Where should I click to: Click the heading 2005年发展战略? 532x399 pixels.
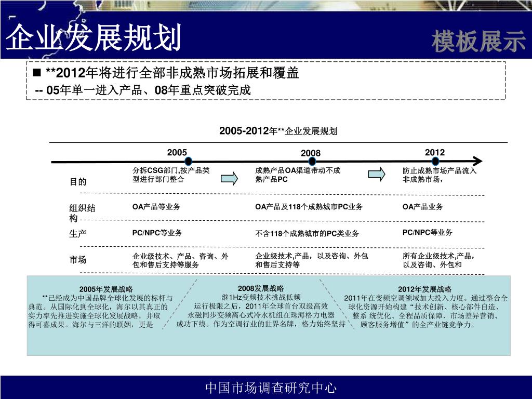pyautogui.click(x=106, y=289)
